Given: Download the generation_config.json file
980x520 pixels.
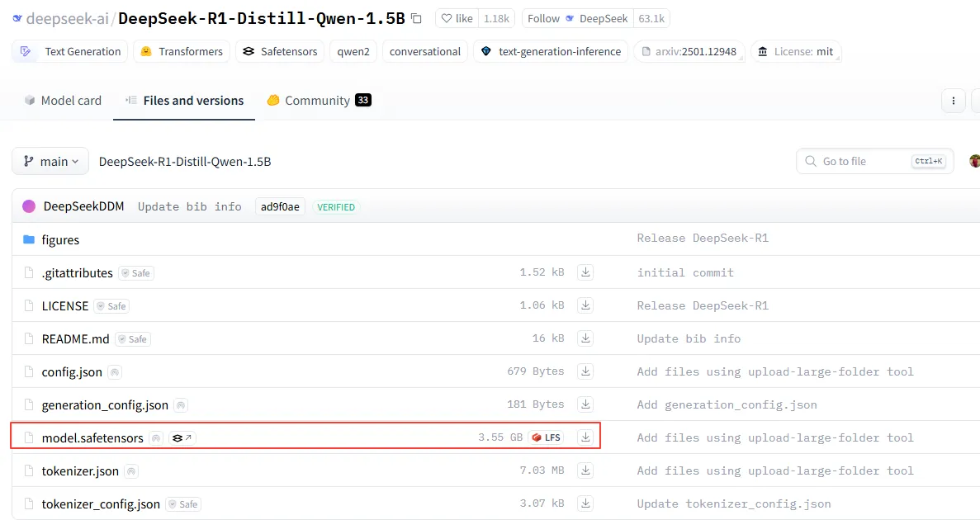Looking at the screenshot, I should 585,404.
